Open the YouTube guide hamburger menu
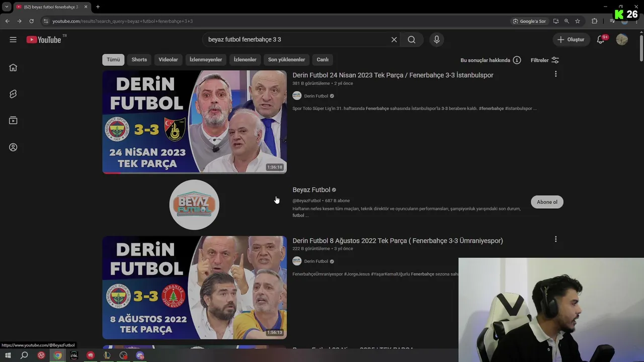The height and width of the screenshot is (362, 644). point(13,40)
